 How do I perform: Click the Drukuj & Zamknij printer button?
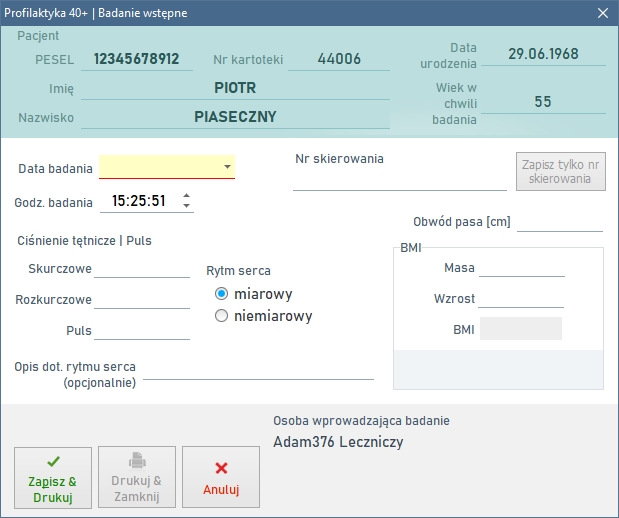click(x=137, y=479)
